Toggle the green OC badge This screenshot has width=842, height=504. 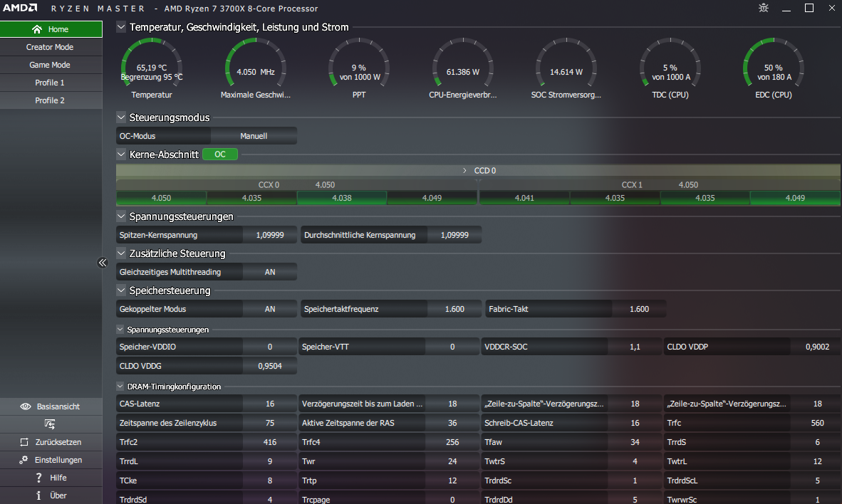220,154
